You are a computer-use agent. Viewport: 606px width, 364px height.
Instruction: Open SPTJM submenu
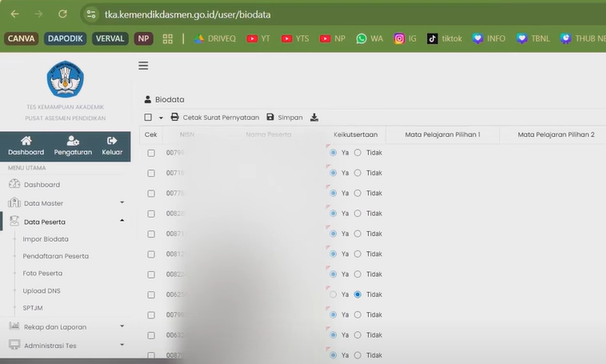[33, 308]
